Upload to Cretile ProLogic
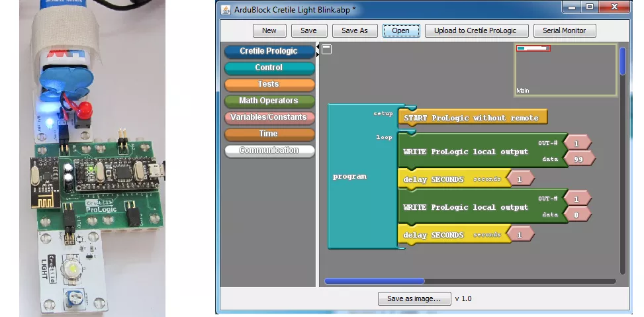This screenshot has height=317, width=644. pyautogui.click(x=477, y=30)
